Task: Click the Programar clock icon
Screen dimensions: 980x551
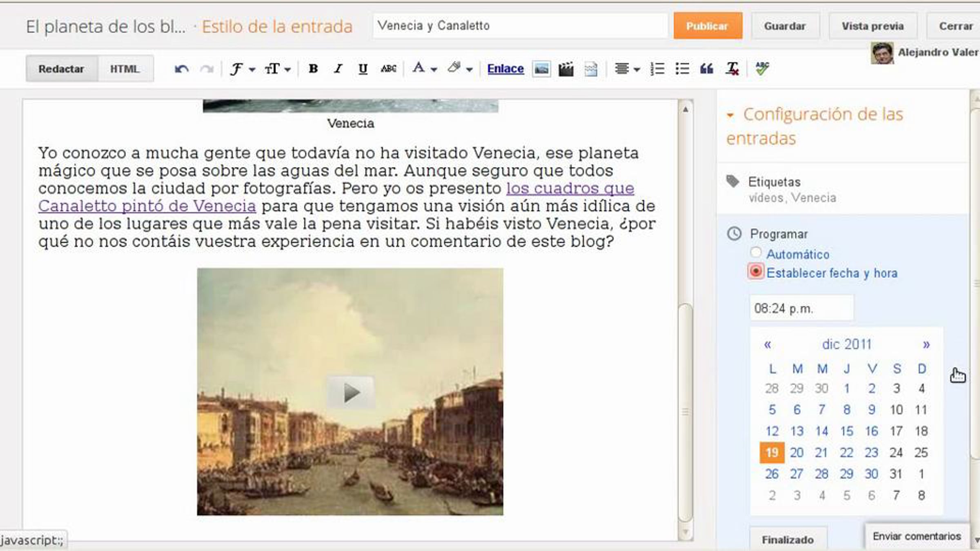Action: tap(734, 234)
